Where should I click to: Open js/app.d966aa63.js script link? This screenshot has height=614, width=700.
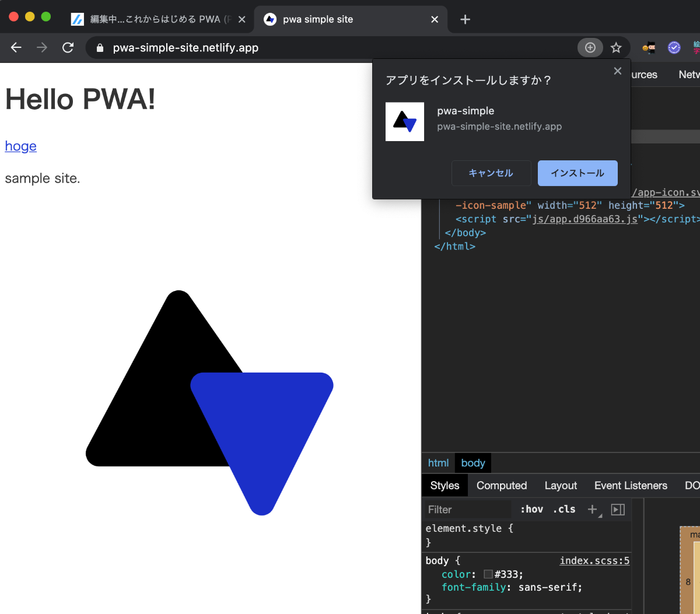pos(585,219)
